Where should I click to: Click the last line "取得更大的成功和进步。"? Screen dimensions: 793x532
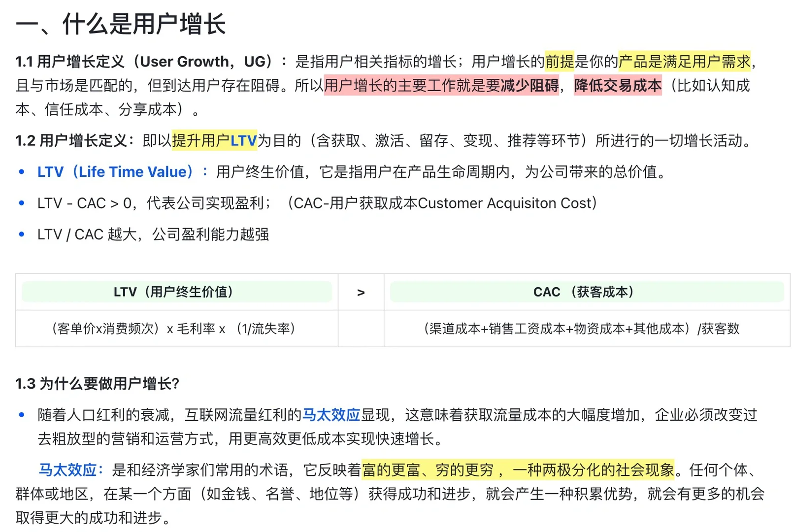point(93,518)
